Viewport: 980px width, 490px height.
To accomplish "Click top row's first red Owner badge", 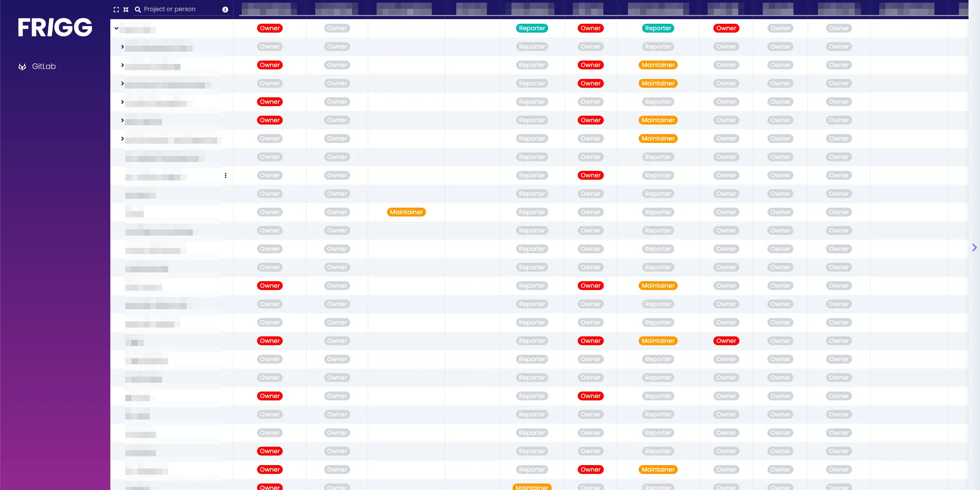I will tap(270, 28).
